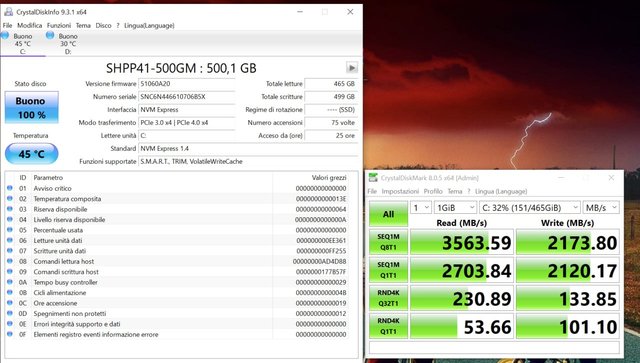Image resolution: width=640 pixels, height=363 pixels.
Task: Open the MB/s unit dropdown
Action: click(601, 208)
